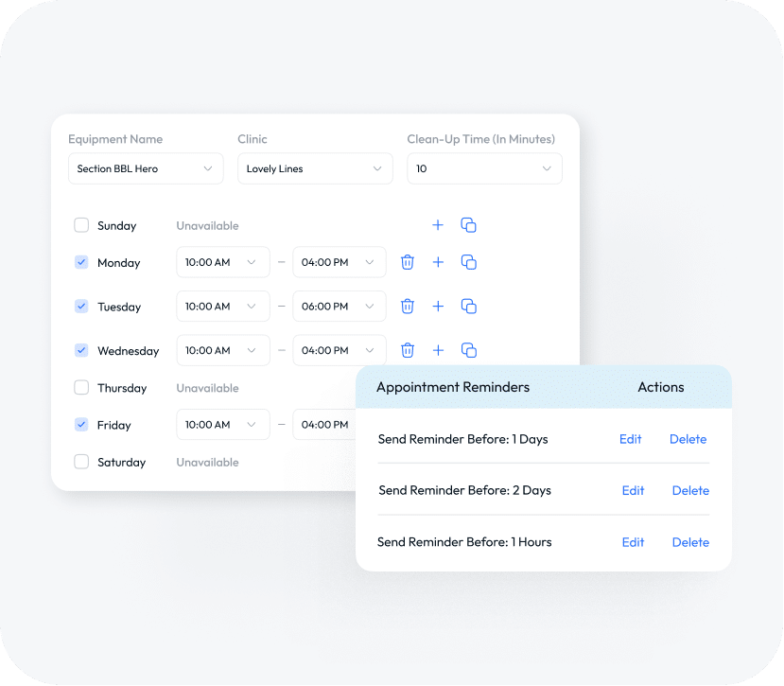Click the copy icon for Sunday
784x686 pixels.
tap(468, 225)
